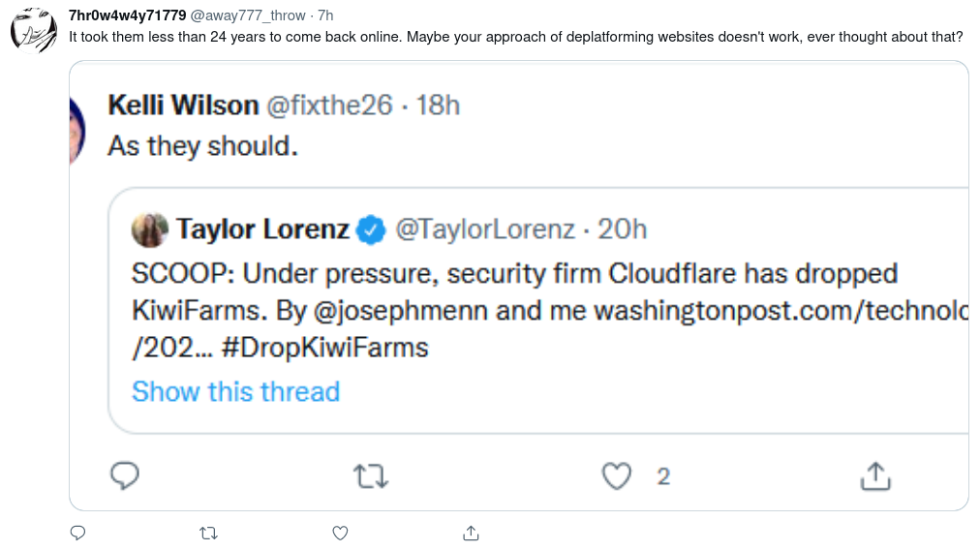Open the @fixthe26 handle
980x551 pixels.
click(x=329, y=105)
